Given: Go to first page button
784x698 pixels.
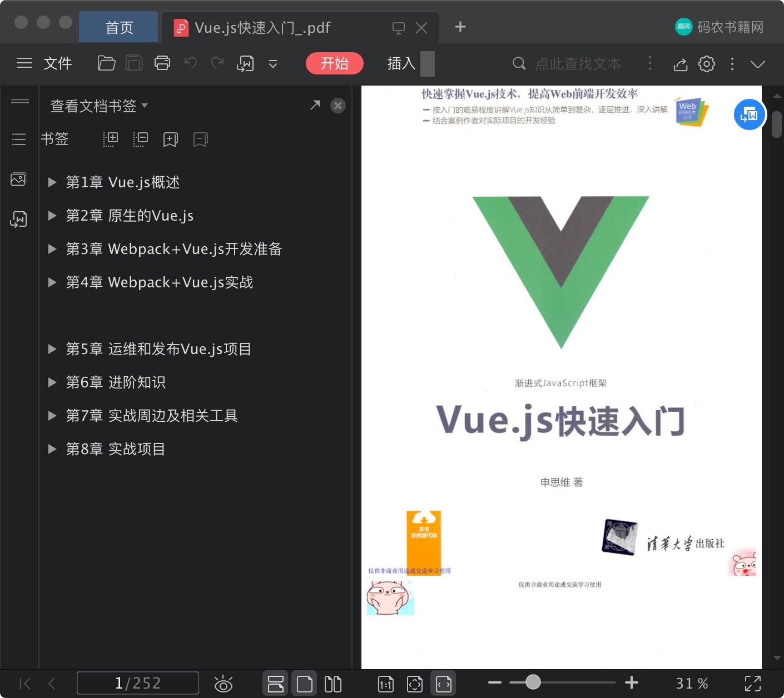Looking at the screenshot, I should point(25,683).
